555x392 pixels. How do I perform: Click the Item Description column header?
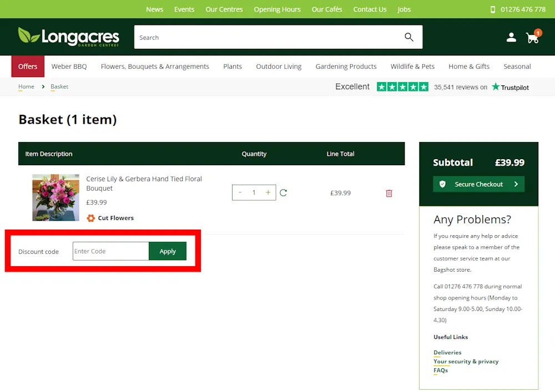[x=48, y=154]
